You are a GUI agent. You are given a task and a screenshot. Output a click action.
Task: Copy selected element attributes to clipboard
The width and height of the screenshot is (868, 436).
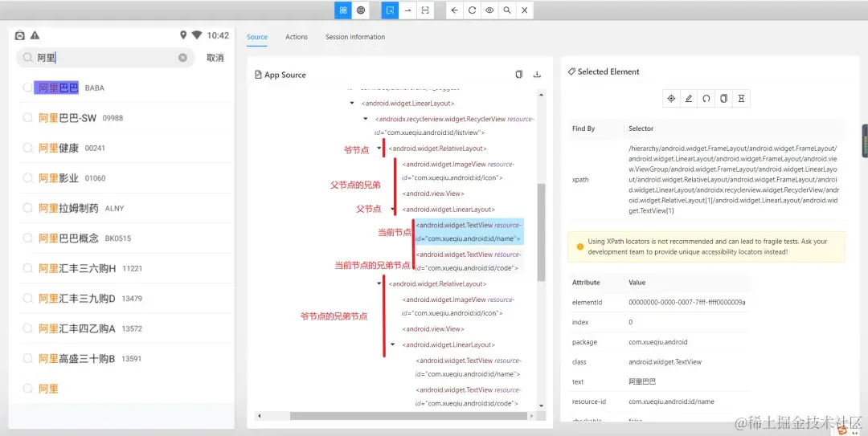click(x=723, y=99)
